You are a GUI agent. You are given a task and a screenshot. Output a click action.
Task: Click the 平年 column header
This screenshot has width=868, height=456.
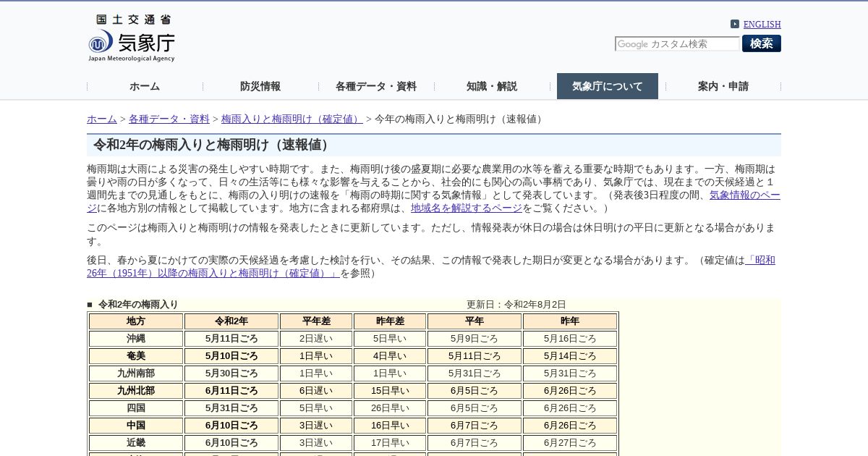[475, 321]
